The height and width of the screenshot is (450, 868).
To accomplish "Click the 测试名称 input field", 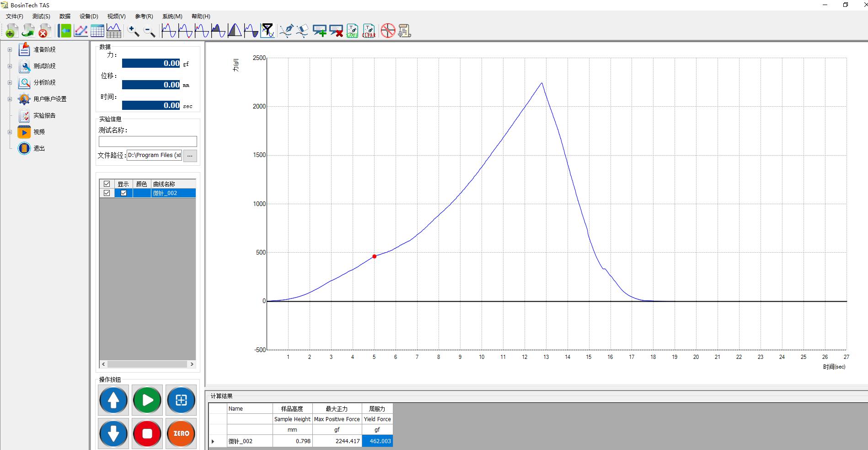I will [x=148, y=141].
